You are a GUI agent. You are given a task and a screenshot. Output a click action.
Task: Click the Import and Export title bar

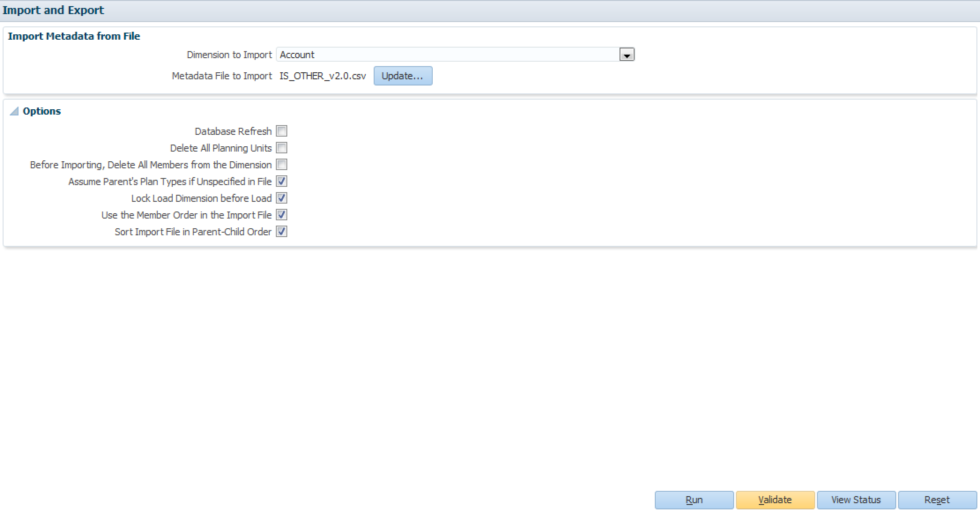[x=53, y=10]
